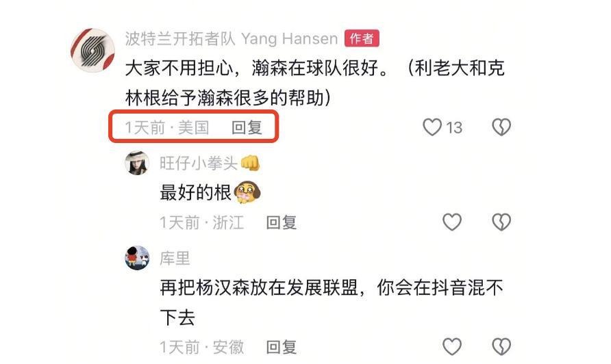Viewport: 611px width, 364px height.
Task: Open 库里's cartoon avatar
Action: (x=137, y=258)
